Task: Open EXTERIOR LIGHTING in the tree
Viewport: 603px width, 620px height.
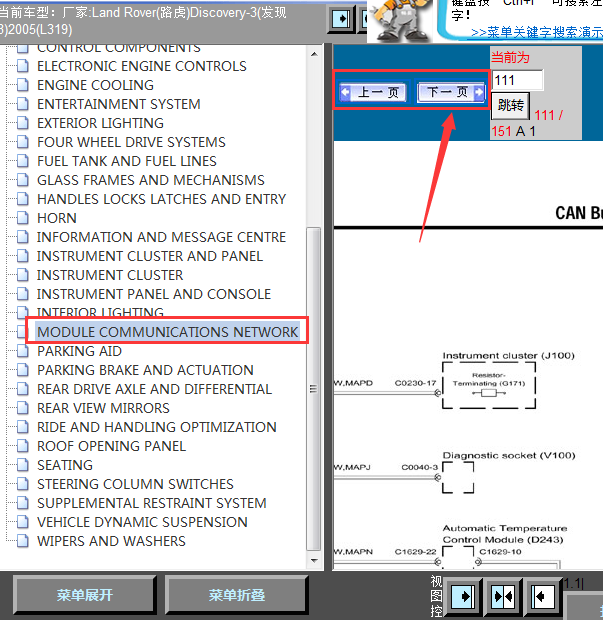Action: click(x=100, y=123)
